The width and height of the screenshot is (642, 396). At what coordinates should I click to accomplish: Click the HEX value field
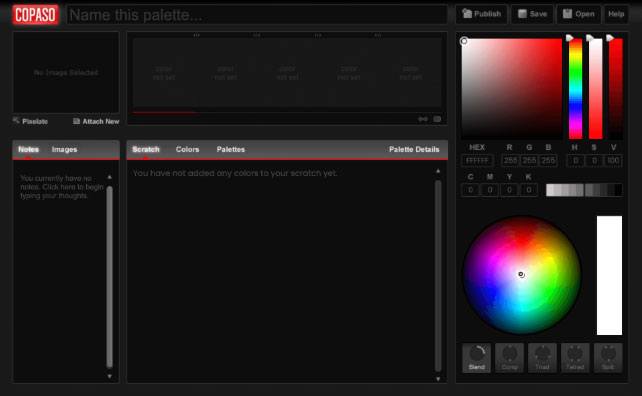coord(477,161)
